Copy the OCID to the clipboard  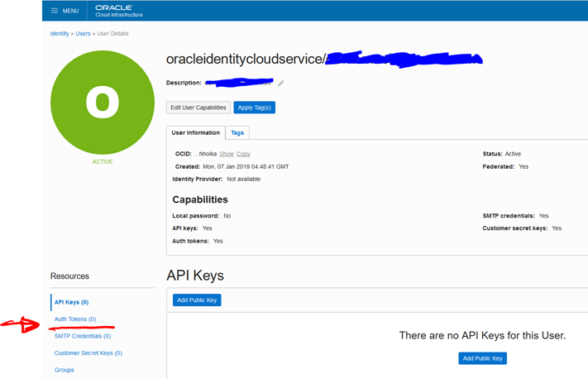tap(243, 154)
